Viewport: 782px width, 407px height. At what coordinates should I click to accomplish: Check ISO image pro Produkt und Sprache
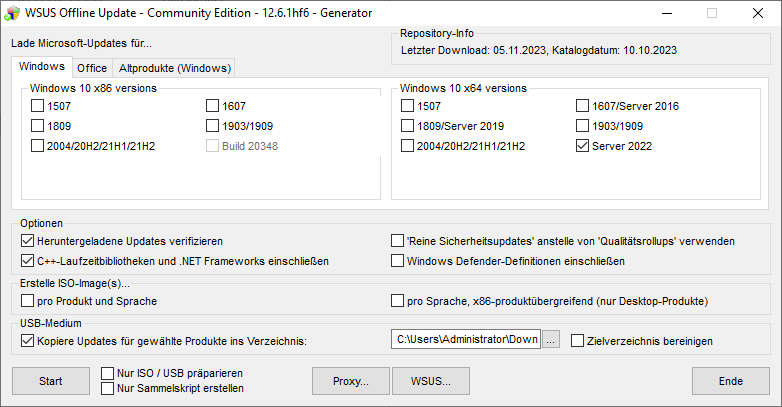27,300
